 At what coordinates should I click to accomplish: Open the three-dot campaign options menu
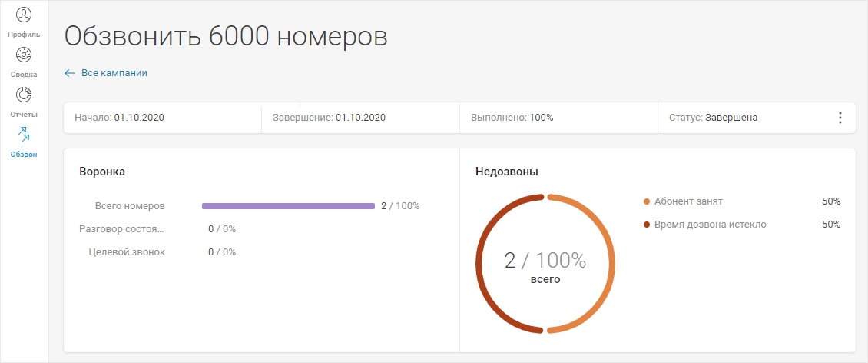840,118
